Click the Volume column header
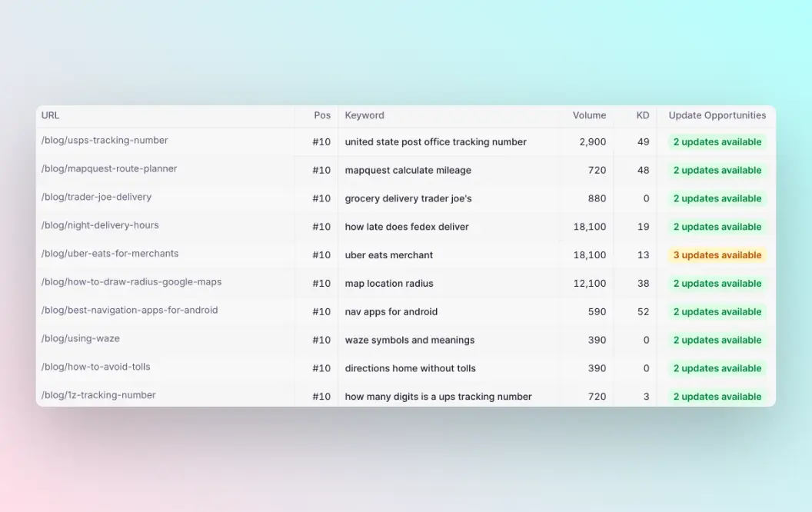Screen dimensions: 812x512 [x=589, y=115]
